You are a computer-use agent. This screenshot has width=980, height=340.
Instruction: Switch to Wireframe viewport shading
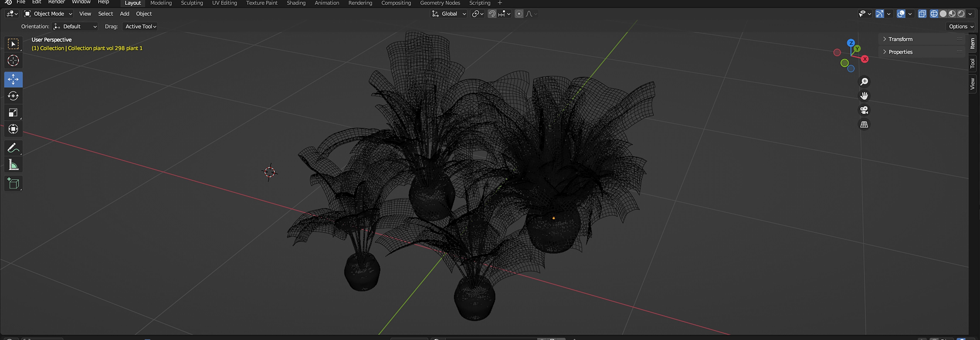934,14
